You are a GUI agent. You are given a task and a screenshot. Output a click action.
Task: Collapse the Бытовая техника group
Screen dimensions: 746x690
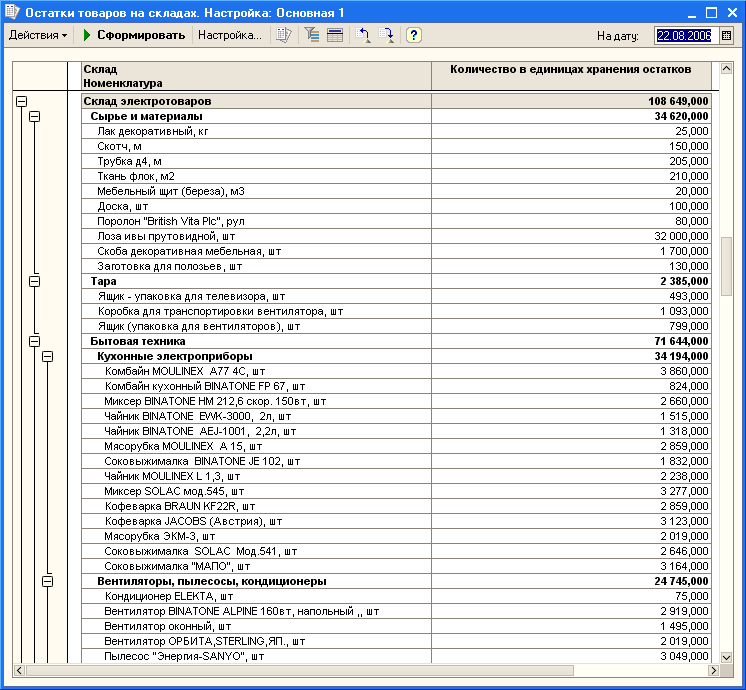34,341
